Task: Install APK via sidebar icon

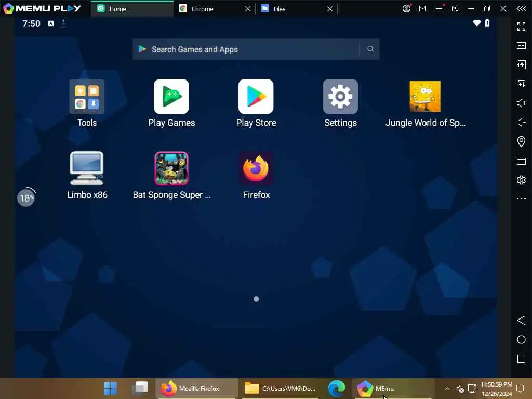Action: (x=521, y=64)
